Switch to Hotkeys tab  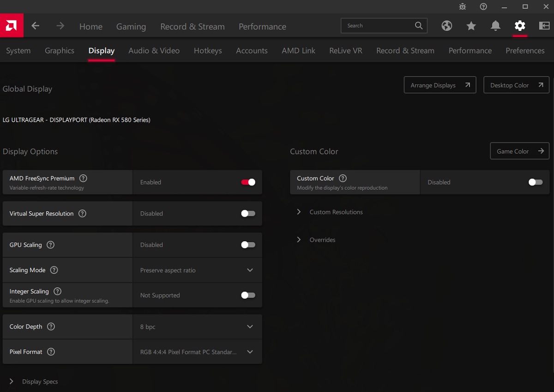tap(208, 51)
